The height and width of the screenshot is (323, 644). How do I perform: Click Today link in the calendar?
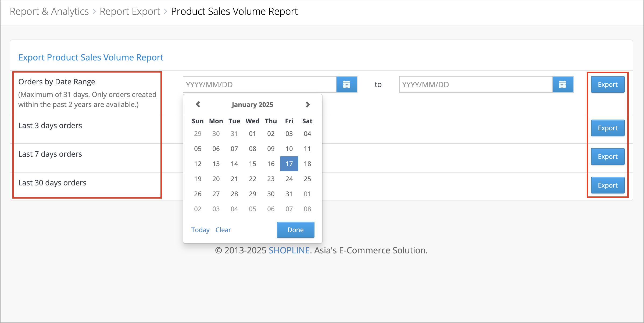coord(200,230)
